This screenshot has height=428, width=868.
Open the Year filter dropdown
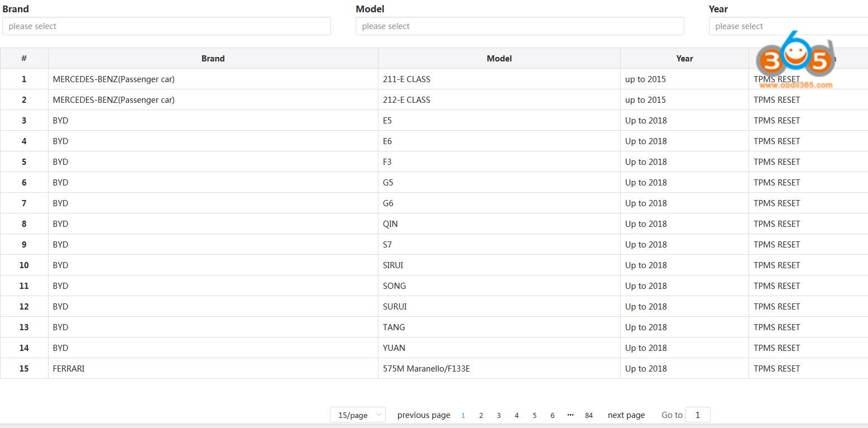coord(787,26)
